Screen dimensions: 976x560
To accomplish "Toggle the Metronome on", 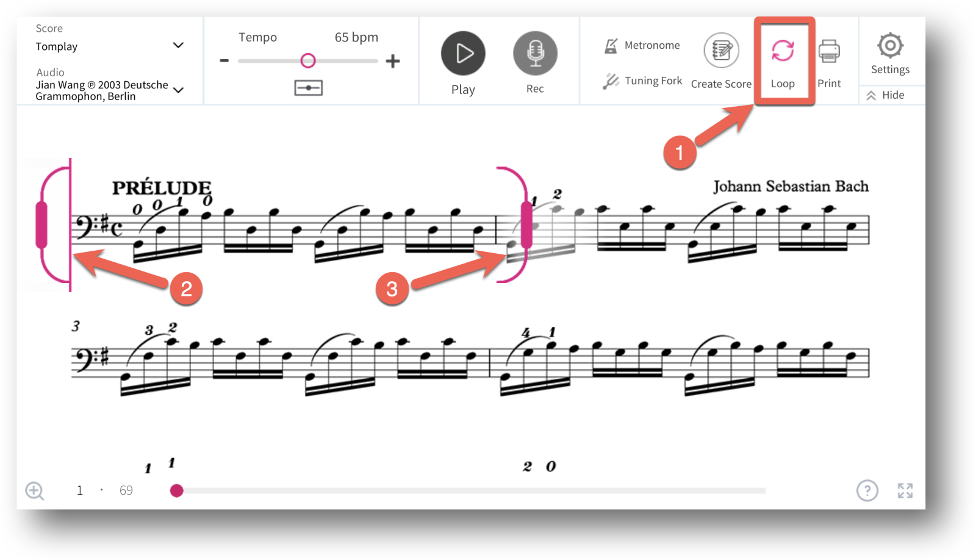I will 641,46.
